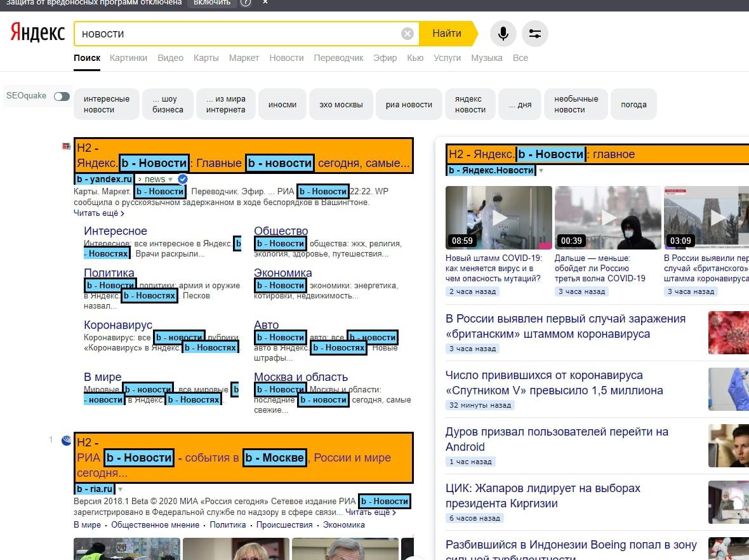Toggle the SEOquake switch
Viewport: 749px width, 560px height.
62,97
